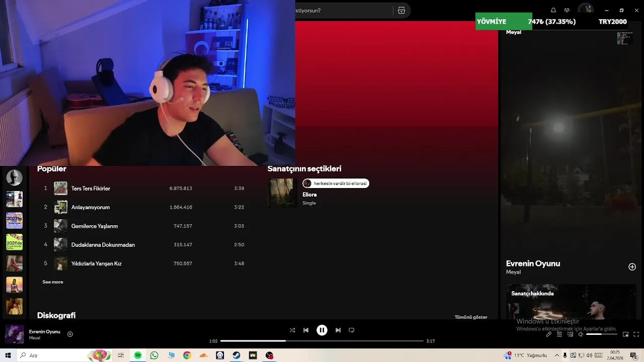Skip to the next track
Screen dimensions: 644x362
(x=338, y=330)
